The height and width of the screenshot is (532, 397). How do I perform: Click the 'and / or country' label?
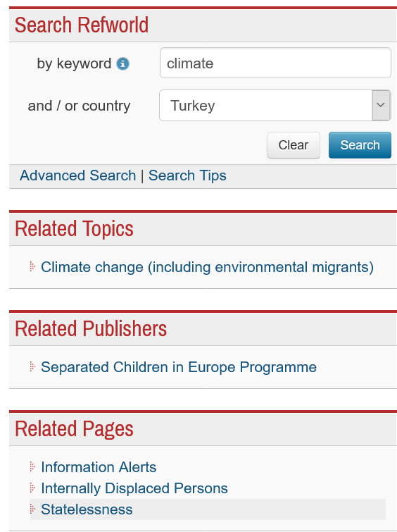coord(79,106)
